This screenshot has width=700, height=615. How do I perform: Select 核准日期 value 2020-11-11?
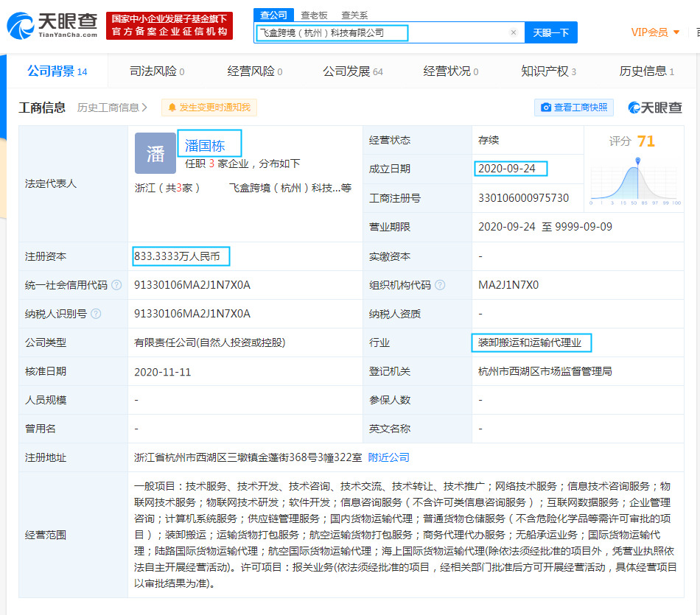click(163, 372)
